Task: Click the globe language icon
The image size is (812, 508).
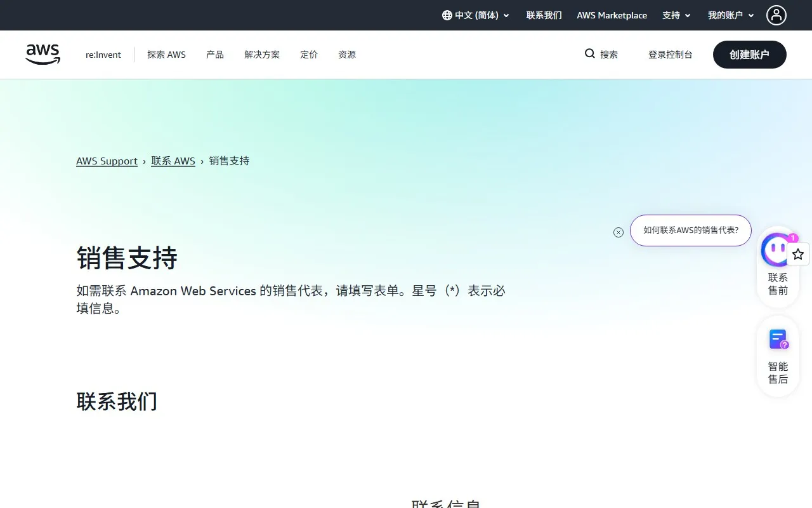Action: click(447, 15)
